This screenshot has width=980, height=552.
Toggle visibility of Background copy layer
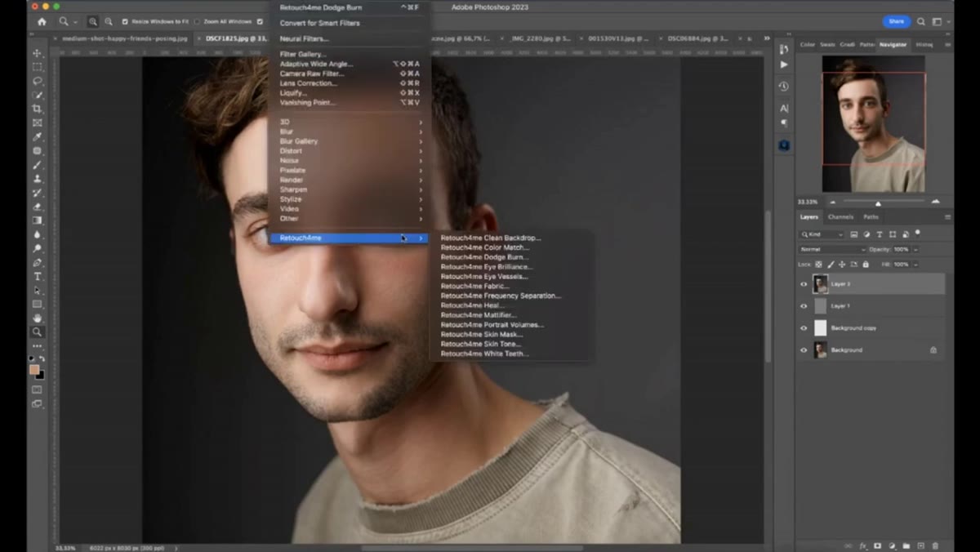tap(804, 328)
